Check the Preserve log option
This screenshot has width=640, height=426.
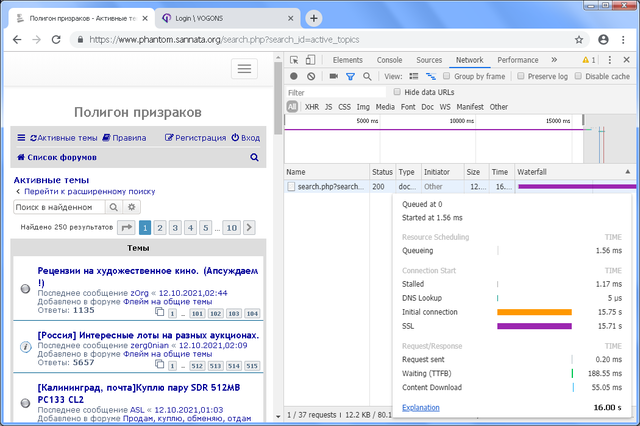520,76
